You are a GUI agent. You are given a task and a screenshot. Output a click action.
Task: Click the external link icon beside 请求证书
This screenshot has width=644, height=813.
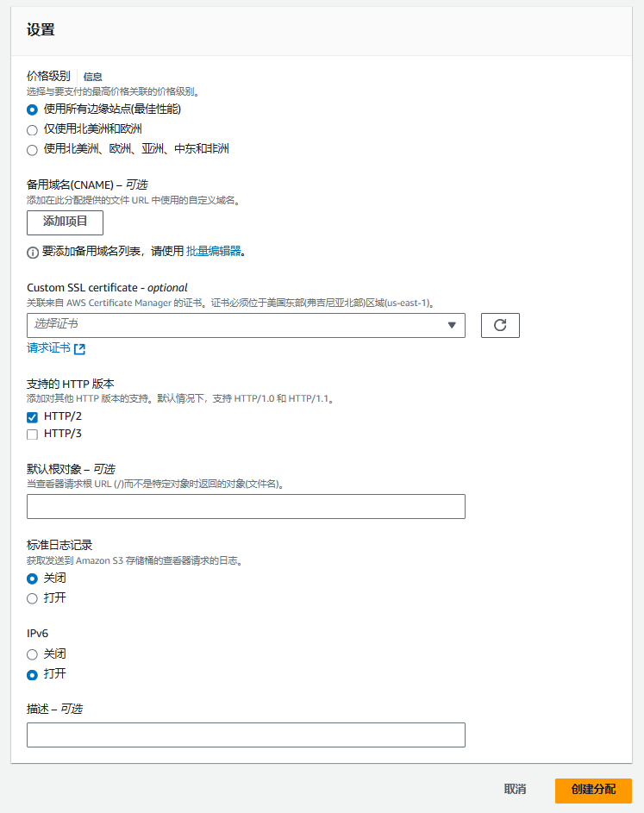pos(79,349)
